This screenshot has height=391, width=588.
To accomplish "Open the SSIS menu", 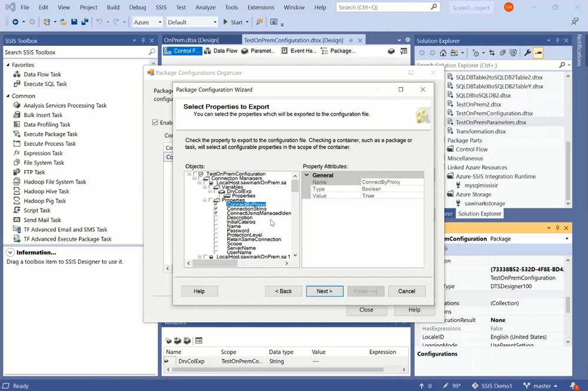I will (x=161, y=7).
